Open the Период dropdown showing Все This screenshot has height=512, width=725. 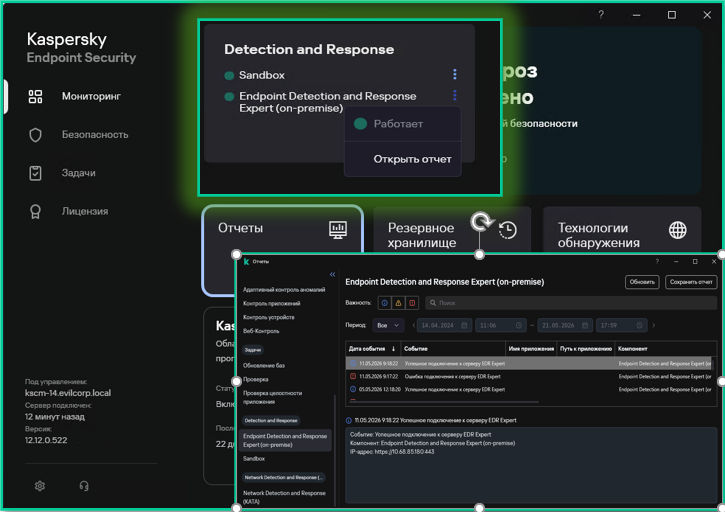[x=388, y=326]
